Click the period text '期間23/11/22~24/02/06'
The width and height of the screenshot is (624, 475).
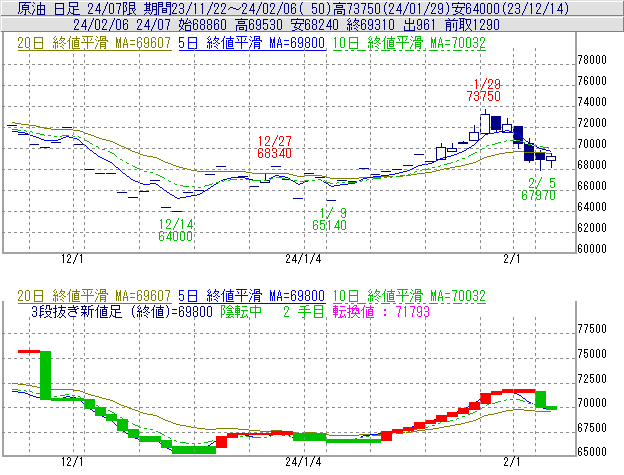click(220, 8)
